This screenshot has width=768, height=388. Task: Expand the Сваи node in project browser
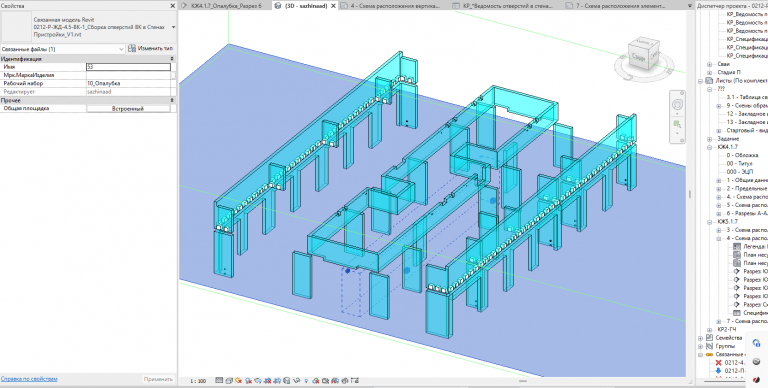709,64
